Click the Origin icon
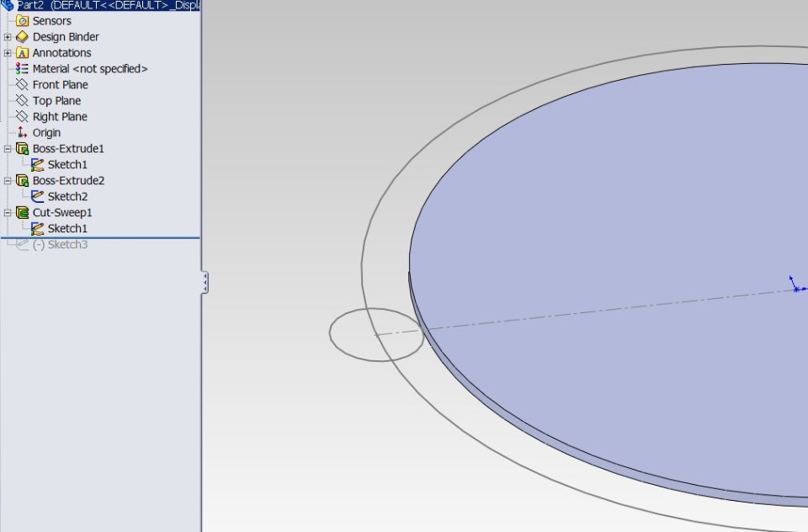The image size is (808, 532). pos(22,132)
